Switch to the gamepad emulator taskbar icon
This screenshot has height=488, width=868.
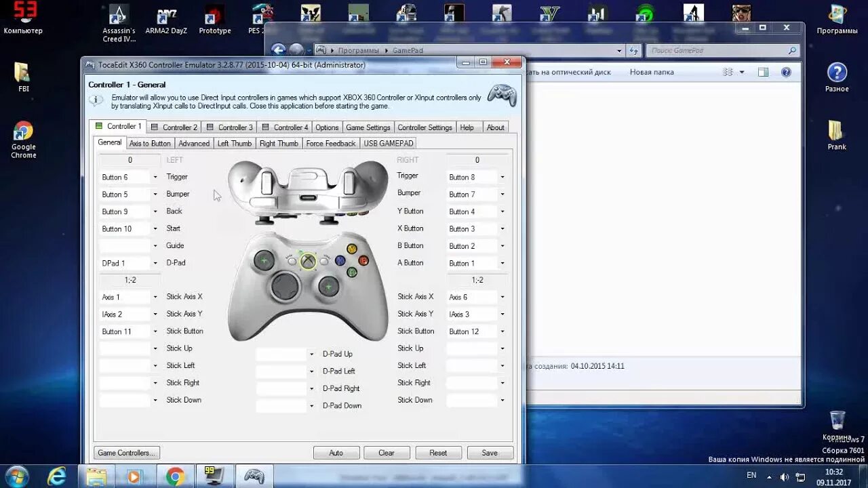[x=254, y=476]
